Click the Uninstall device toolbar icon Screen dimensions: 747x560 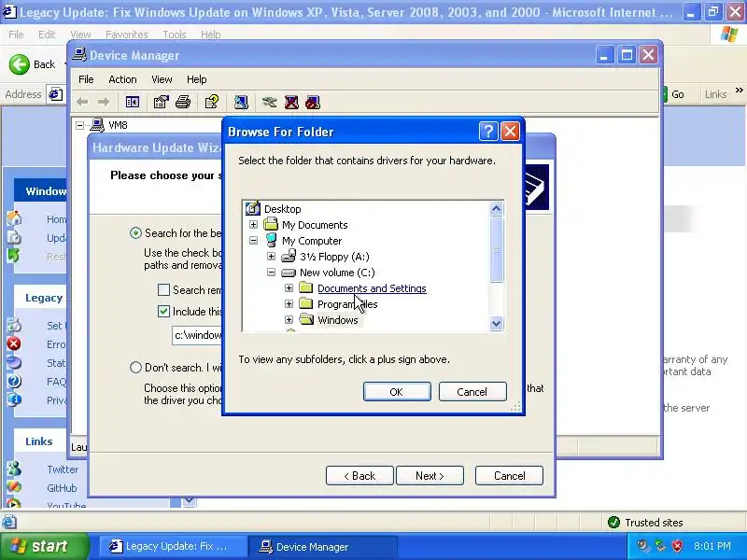coord(291,102)
